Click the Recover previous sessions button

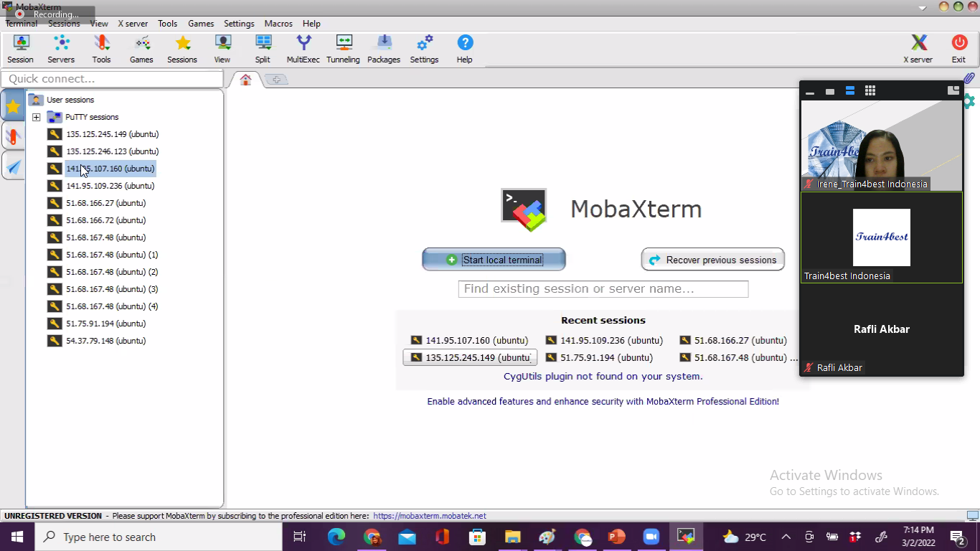tap(712, 260)
